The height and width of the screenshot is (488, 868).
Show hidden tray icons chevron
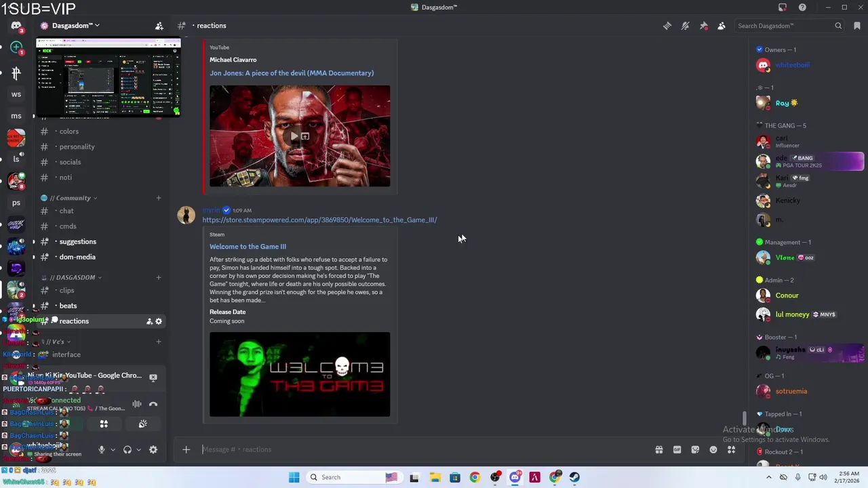768,477
